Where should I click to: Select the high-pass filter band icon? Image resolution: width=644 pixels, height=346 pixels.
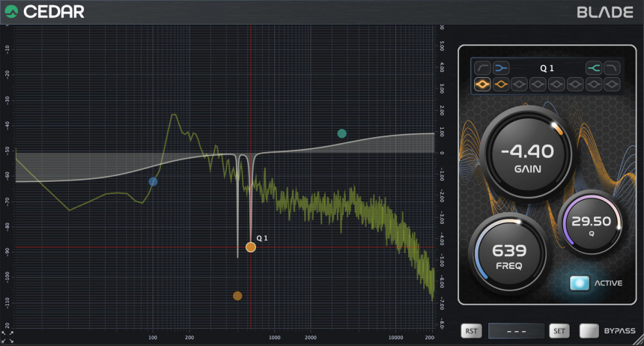pos(482,68)
